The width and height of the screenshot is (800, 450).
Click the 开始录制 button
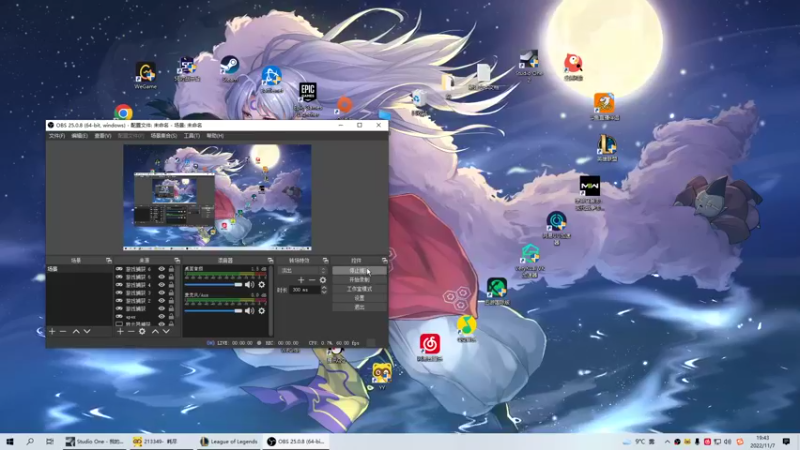click(359, 280)
